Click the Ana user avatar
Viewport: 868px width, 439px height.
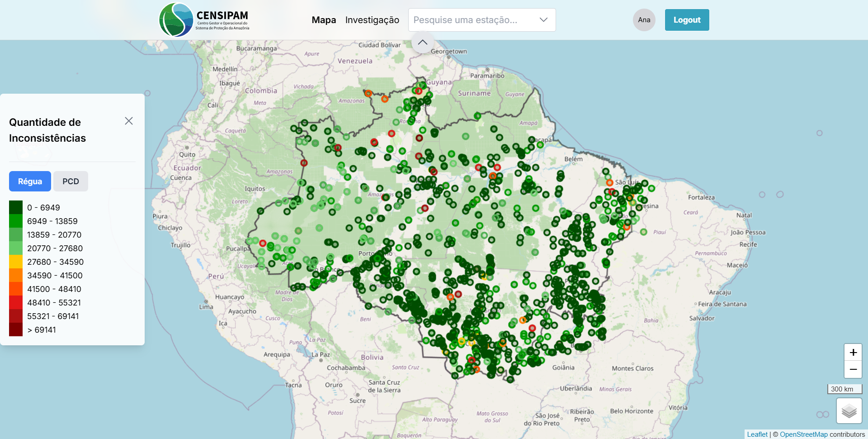click(x=644, y=20)
